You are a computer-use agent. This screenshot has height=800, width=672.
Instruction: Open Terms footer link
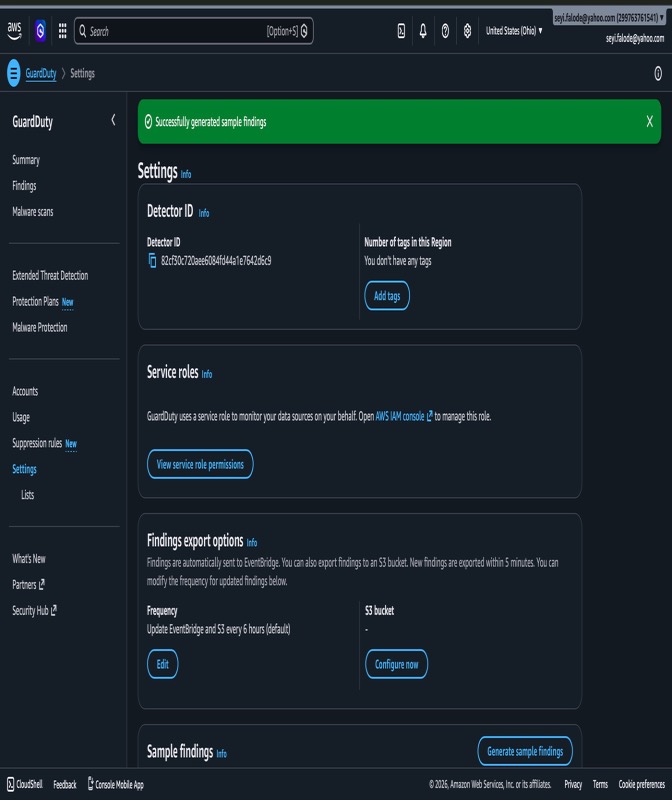(600, 784)
